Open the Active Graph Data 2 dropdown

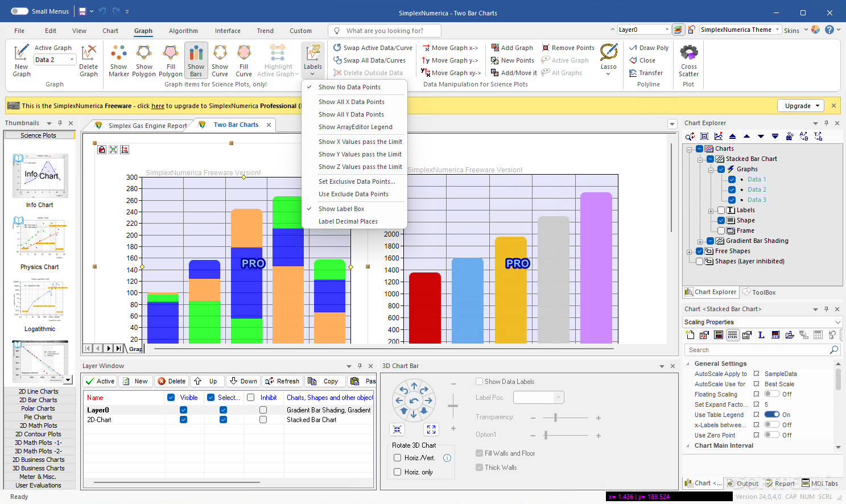pos(72,60)
